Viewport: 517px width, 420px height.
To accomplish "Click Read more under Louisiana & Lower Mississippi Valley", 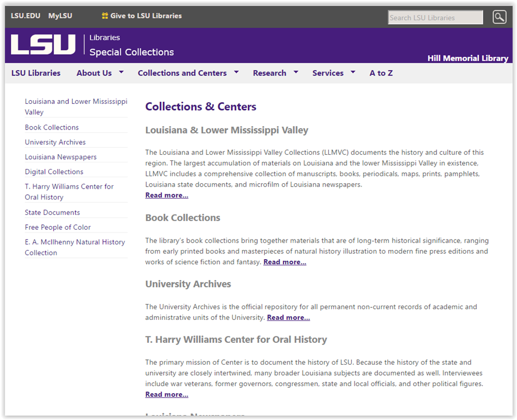I will (x=167, y=195).
